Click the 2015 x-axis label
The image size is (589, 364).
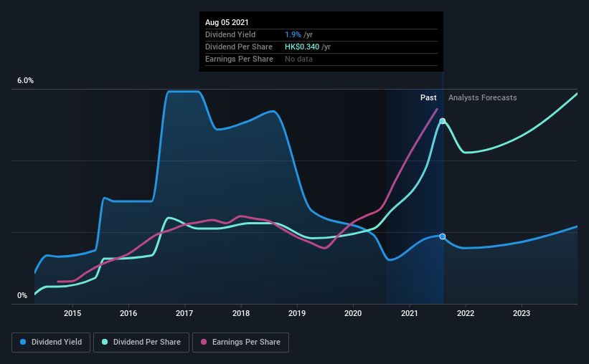[x=72, y=313]
